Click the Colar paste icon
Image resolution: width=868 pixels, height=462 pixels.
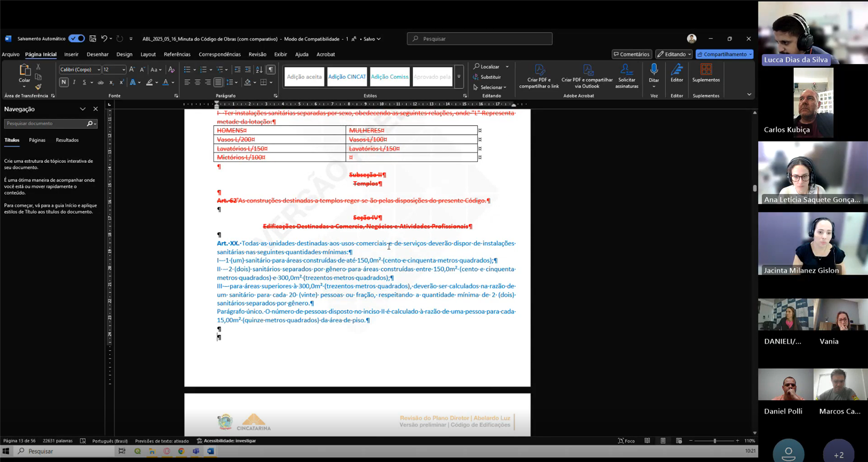(x=24, y=70)
